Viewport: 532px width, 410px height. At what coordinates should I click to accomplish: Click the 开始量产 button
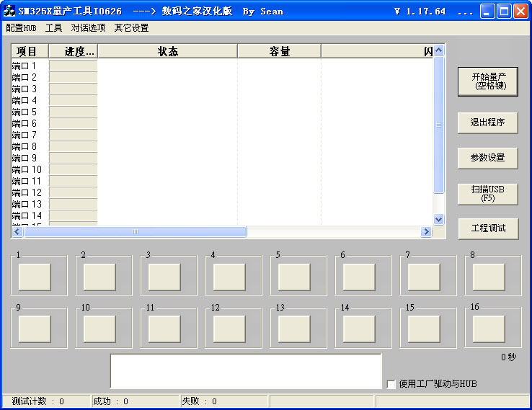pos(487,81)
